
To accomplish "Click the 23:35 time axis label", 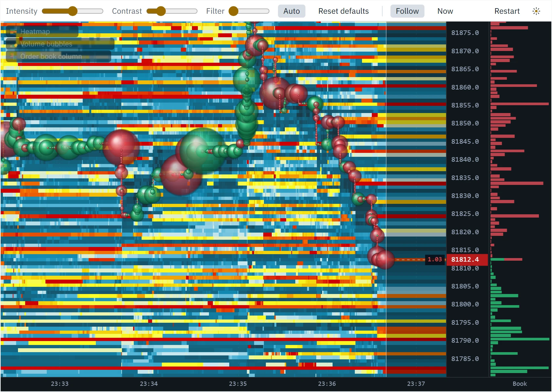I will 238,384.
